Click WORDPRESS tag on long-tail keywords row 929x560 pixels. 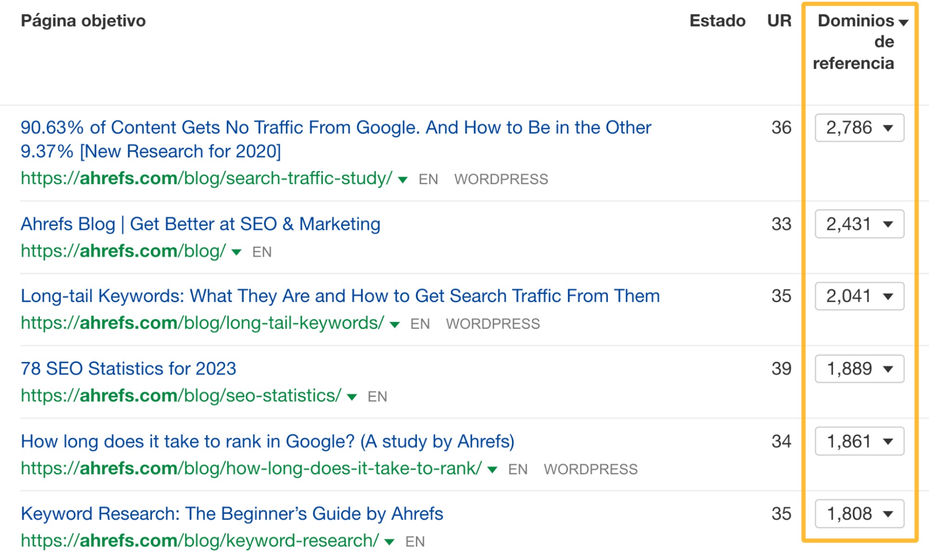click(493, 323)
